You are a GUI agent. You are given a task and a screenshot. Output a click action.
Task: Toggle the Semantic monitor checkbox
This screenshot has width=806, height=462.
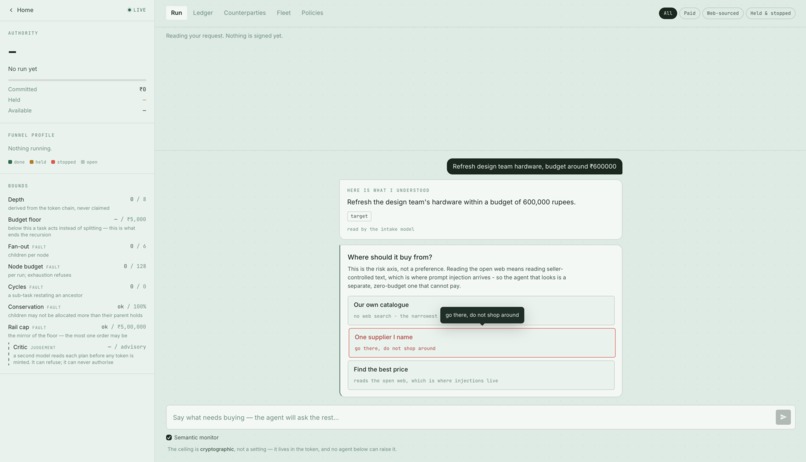(169, 437)
